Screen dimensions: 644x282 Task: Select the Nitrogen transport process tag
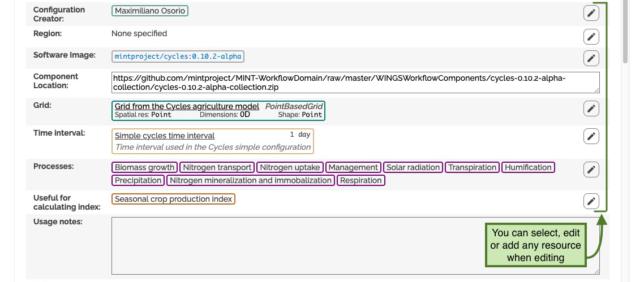pos(217,167)
